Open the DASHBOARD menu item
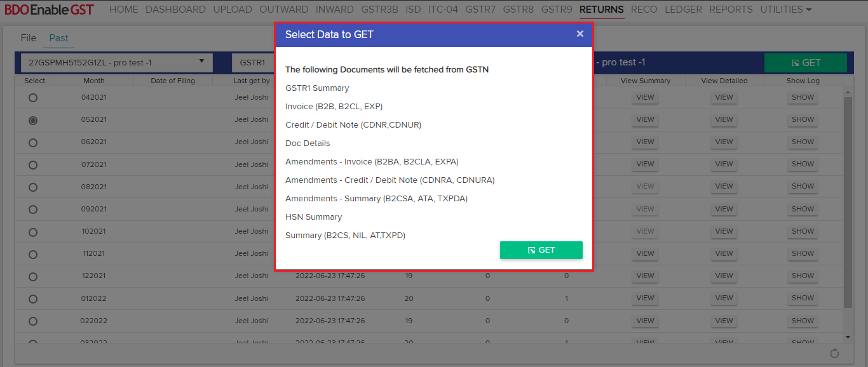 (175, 10)
